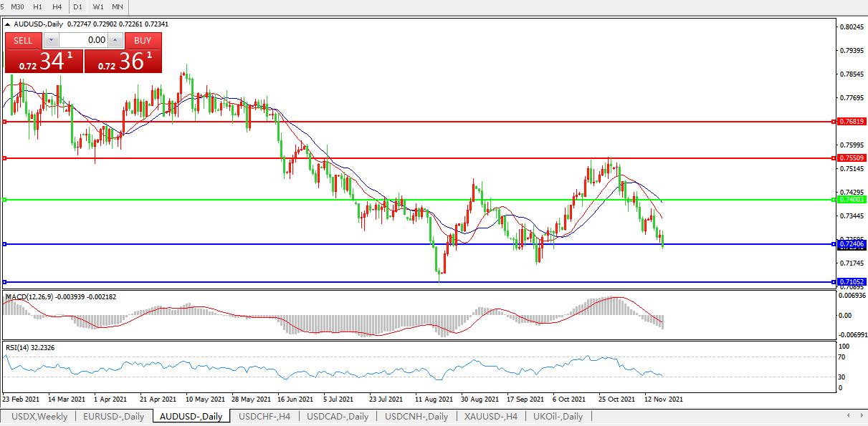868x426 pixels.
Task: Increase trade volume with up arrow
Action: point(115,40)
